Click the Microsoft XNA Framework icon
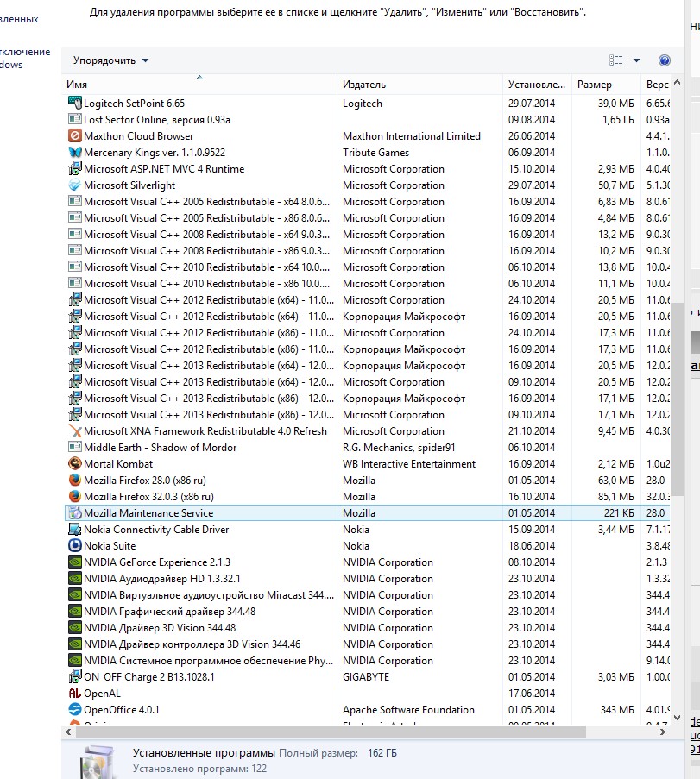Viewport: 700px width, 779px height. point(74,430)
